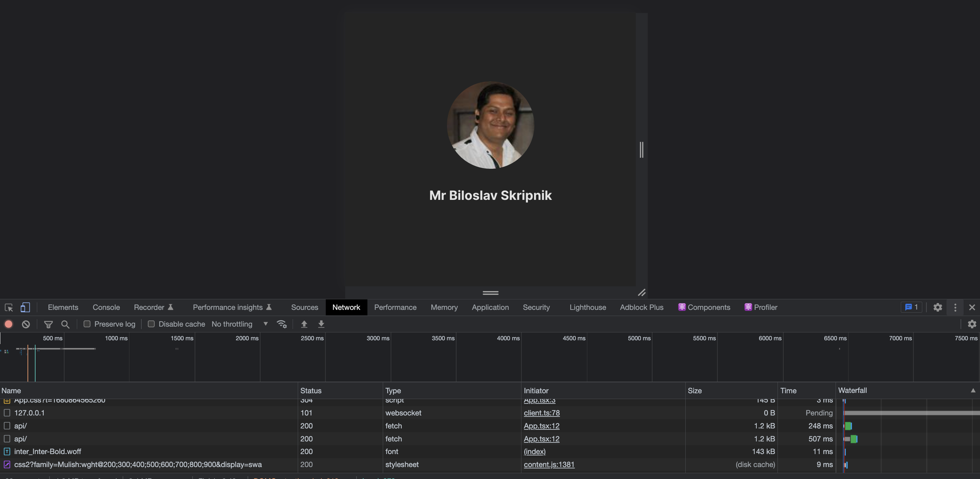
Task: Switch to the Sources tab
Action: tap(305, 307)
